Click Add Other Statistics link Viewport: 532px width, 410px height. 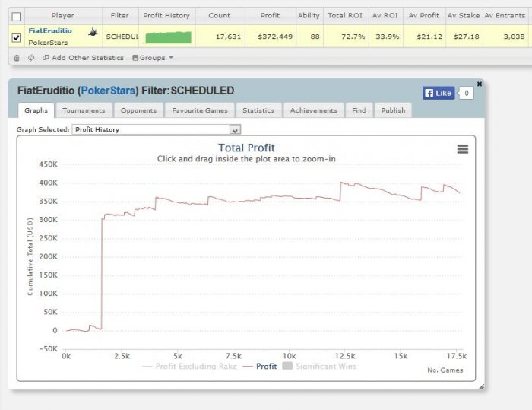pyautogui.click(x=83, y=58)
